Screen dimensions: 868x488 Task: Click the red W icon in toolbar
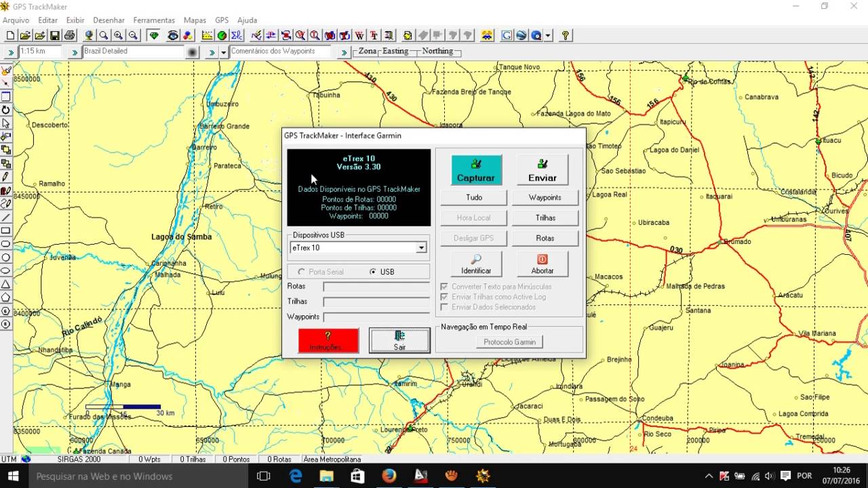pos(359,35)
